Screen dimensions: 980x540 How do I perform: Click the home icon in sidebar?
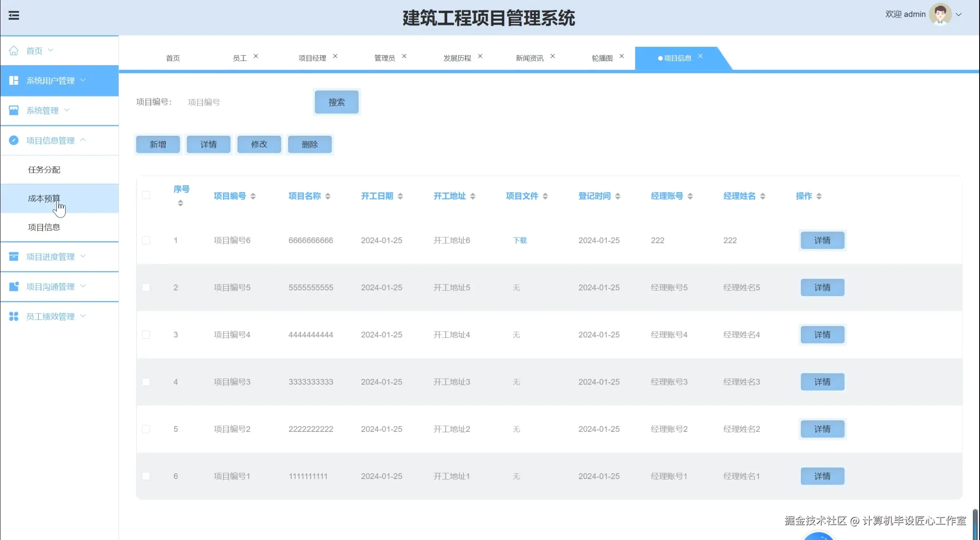click(14, 51)
